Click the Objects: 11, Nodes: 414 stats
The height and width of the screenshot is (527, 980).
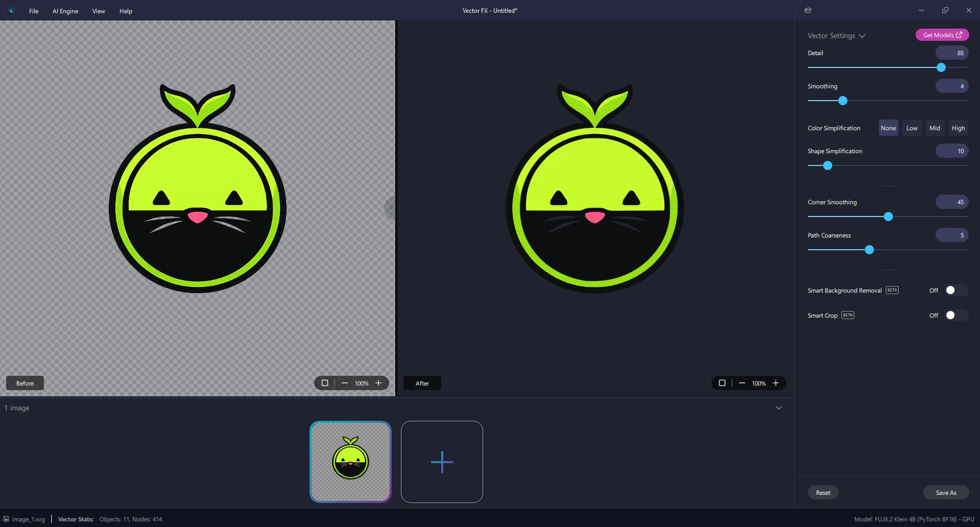click(x=131, y=519)
